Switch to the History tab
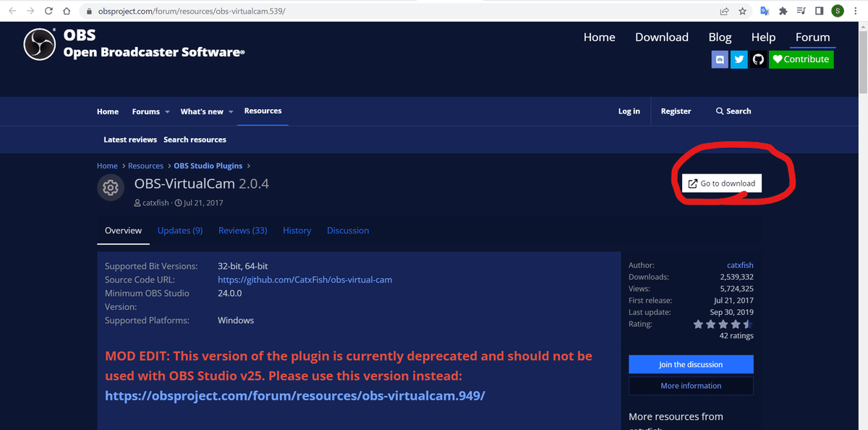This screenshot has height=430, width=868. pyautogui.click(x=297, y=231)
